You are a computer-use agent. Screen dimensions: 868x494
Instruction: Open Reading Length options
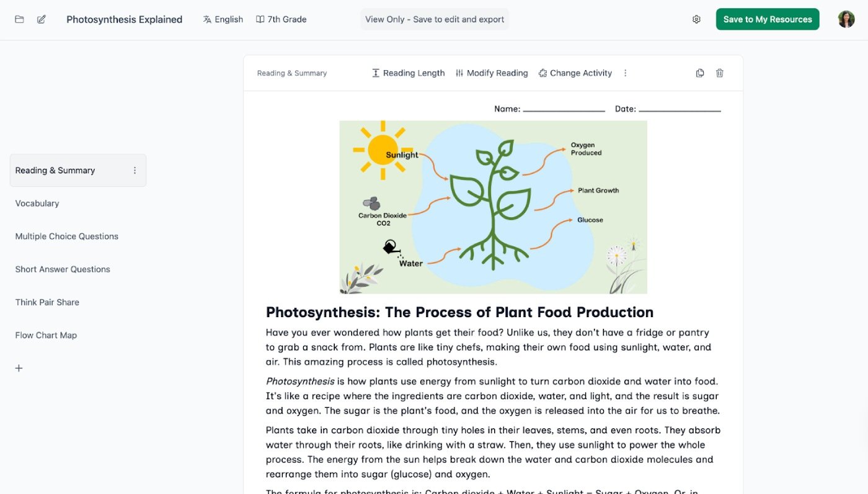coord(408,73)
